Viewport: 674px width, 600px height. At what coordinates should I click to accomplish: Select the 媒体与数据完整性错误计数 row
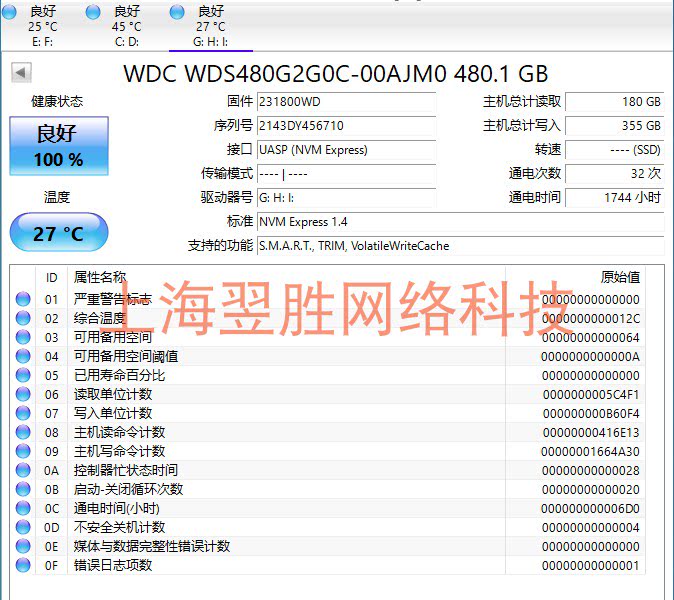pyautogui.click(x=328, y=546)
